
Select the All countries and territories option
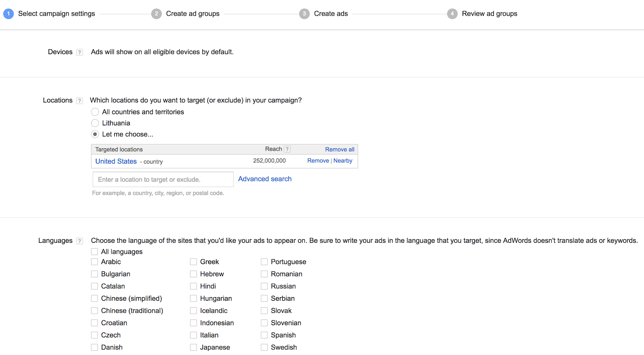coord(95,112)
